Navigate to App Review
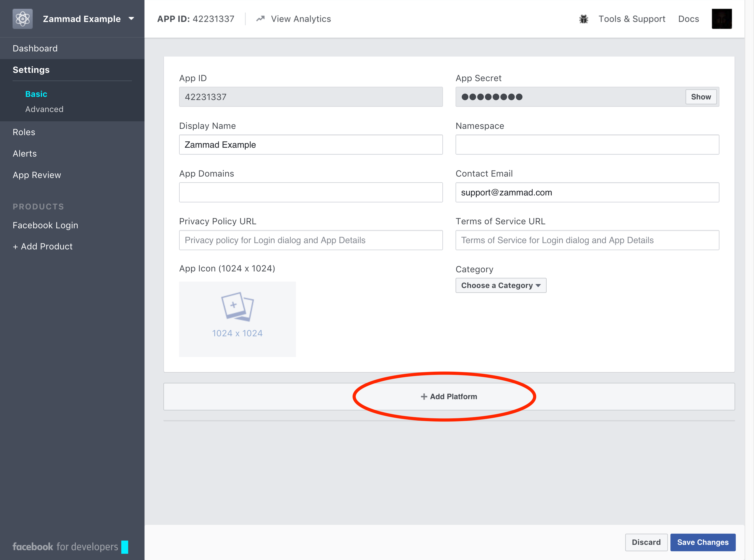This screenshot has height=560, width=754. [x=37, y=175]
